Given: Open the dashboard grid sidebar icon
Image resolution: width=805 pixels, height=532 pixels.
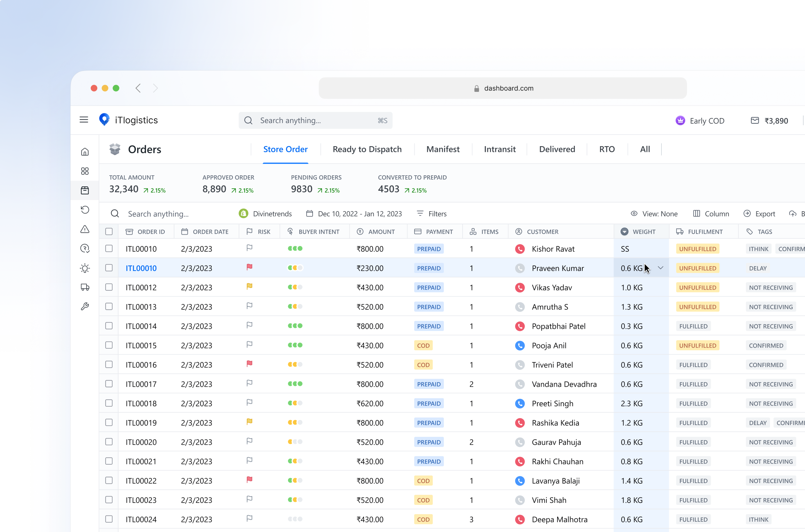Looking at the screenshot, I should pos(85,171).
